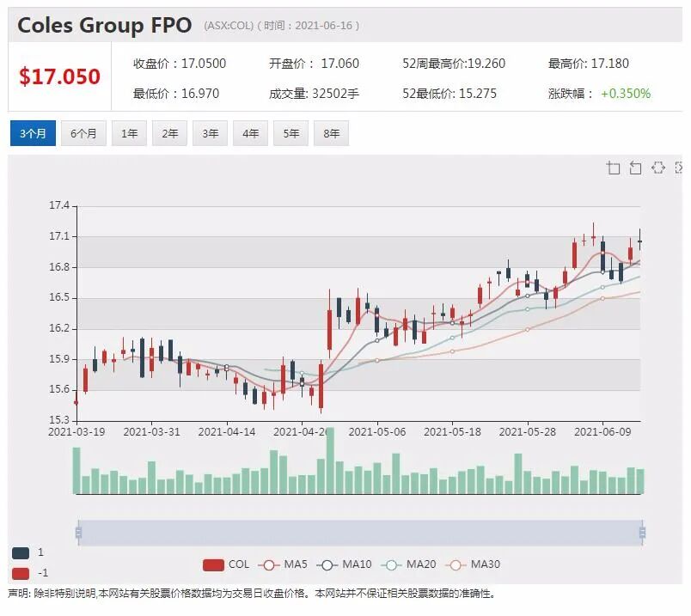Activate the area zoom tool icon
Viewport: 691px width, 616px height.
point(613,168)
